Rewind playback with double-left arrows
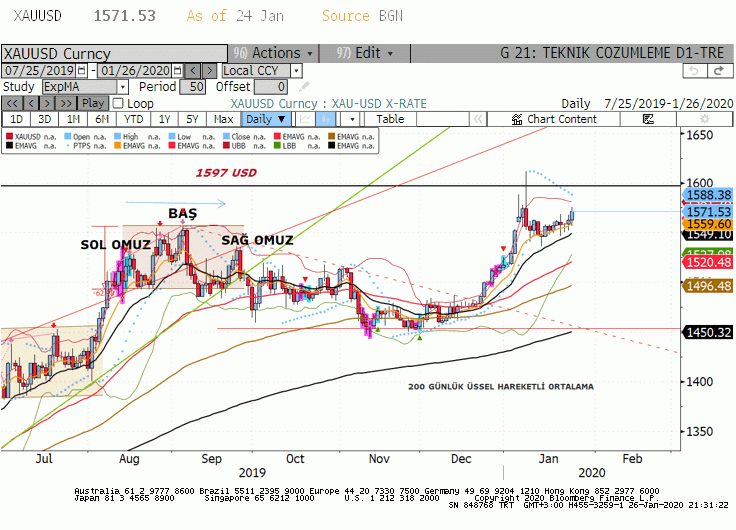Screen dimensions: 736x530 click(x=12, y=103)
